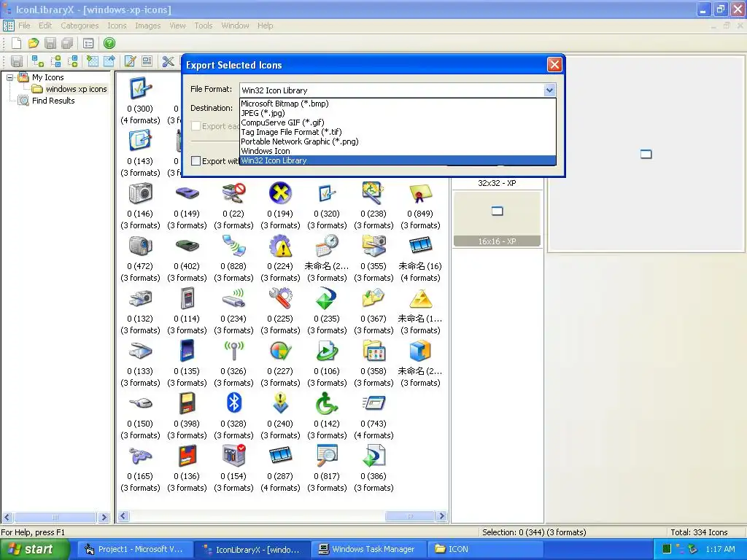
Task: Collapse the My Icons tree node
Action: tap(9, 77)
